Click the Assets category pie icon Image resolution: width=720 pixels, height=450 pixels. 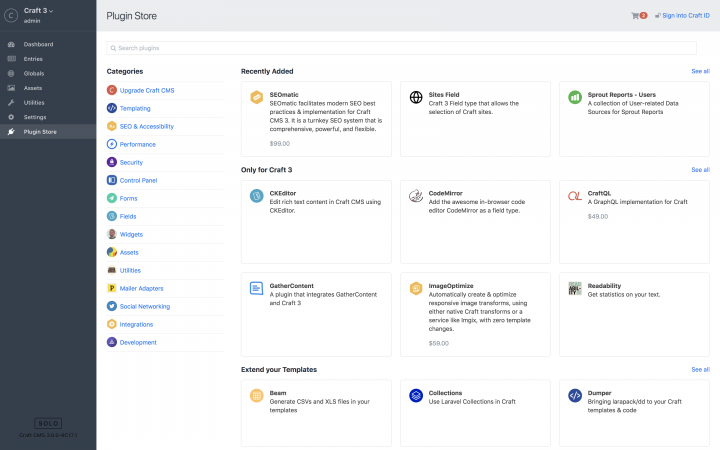point(112,252)
